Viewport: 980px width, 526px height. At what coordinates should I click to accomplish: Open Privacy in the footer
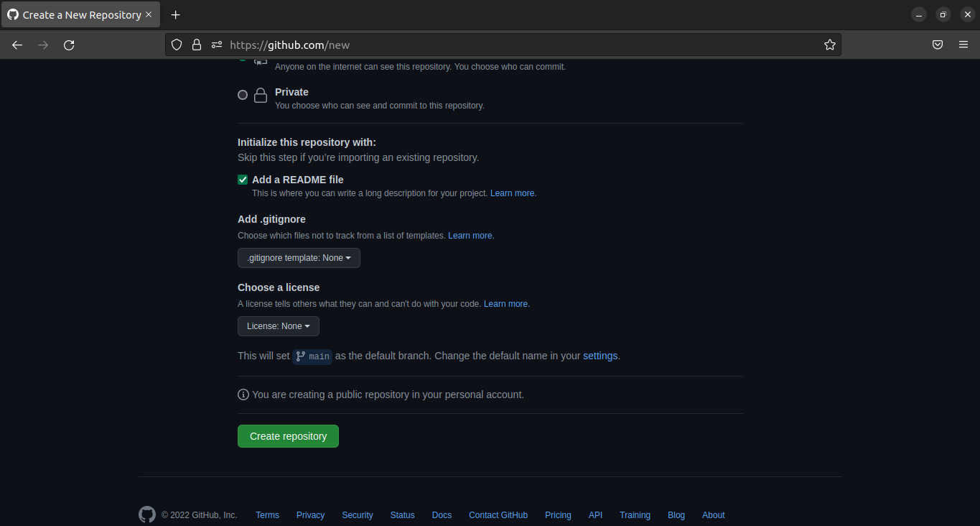[x=310, y=515]
